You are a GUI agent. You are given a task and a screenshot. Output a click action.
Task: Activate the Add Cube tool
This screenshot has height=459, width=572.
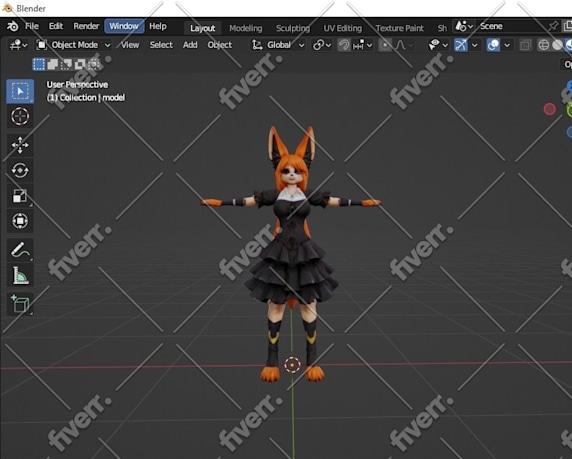20,304
